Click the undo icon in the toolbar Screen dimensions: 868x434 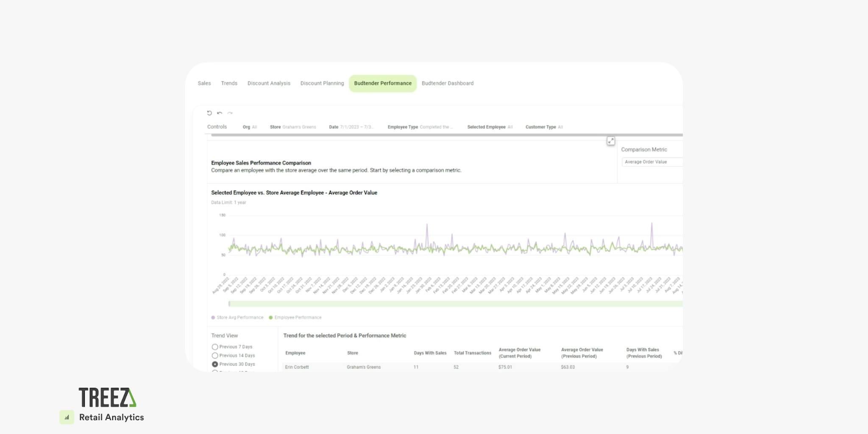(x=220, y=113)
